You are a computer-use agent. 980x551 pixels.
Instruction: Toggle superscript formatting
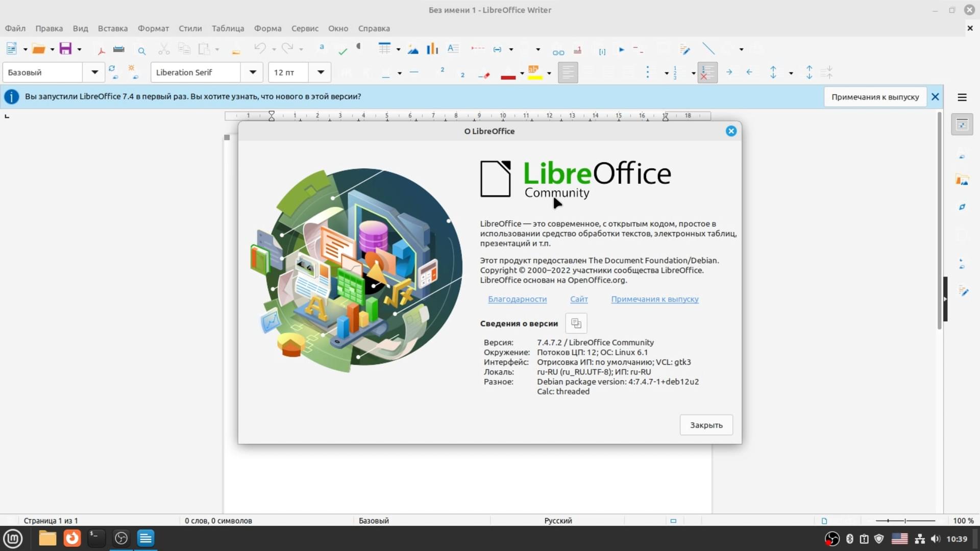pos(442,70)
